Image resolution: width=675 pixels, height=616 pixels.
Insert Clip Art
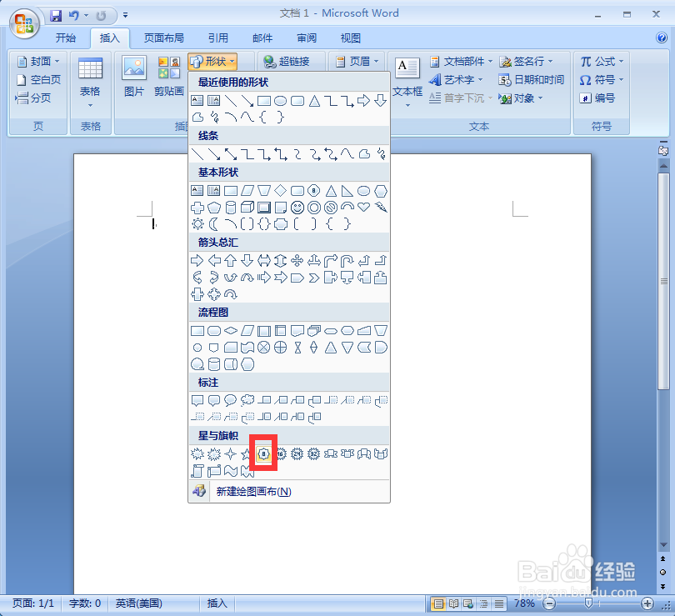(x=168, y=77)
